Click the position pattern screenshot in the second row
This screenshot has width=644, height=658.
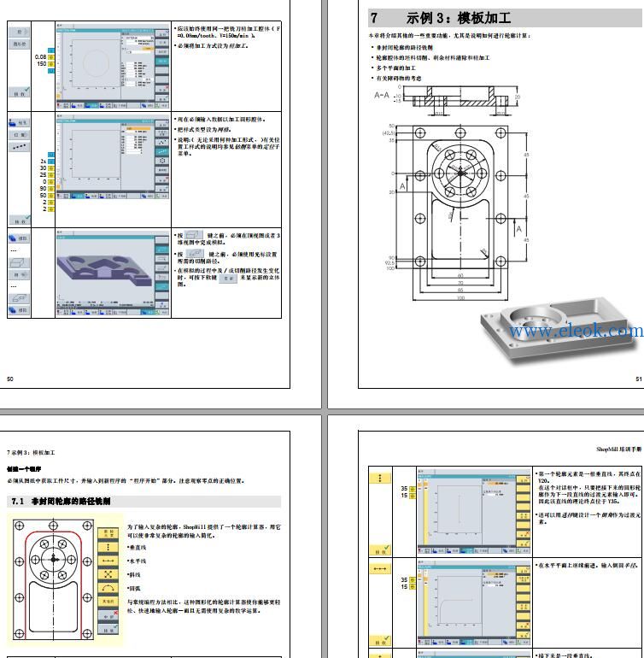[x=113, y=157]
